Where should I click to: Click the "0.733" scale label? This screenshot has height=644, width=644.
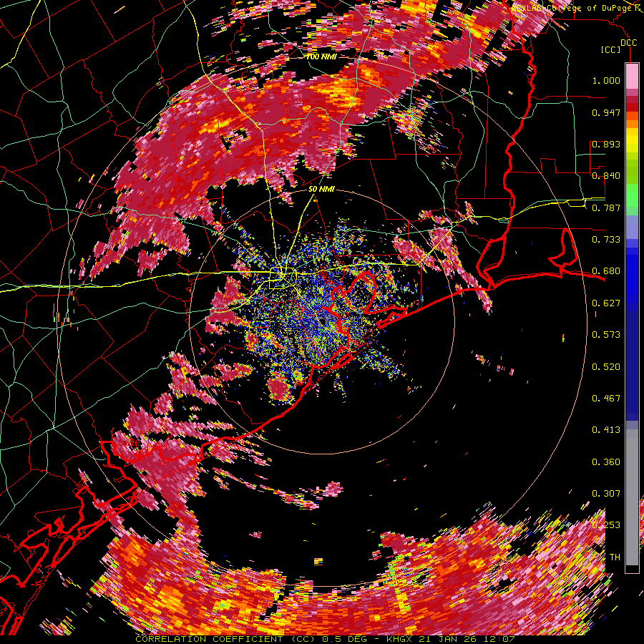(606, 240)
